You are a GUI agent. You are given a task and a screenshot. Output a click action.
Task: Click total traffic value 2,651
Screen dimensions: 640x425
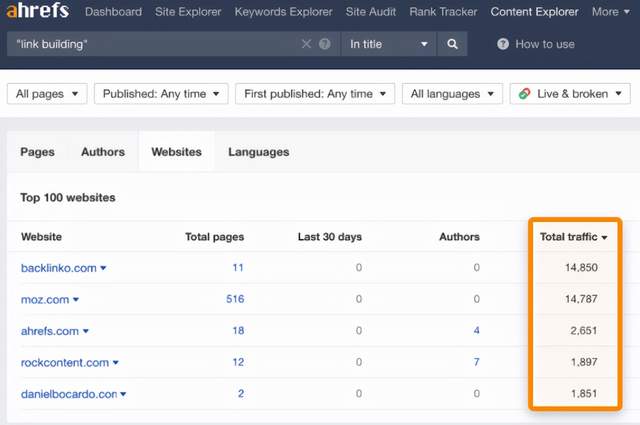click(584, 330)
